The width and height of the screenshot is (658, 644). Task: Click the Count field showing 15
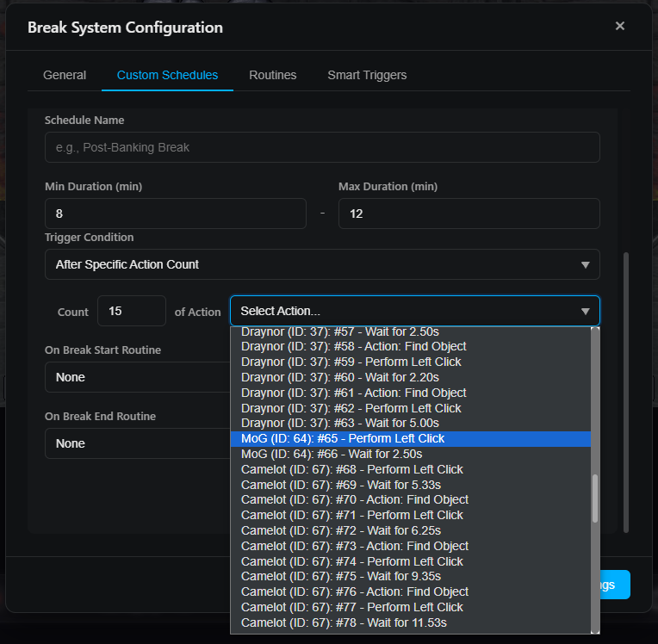[x=132, y=311]
